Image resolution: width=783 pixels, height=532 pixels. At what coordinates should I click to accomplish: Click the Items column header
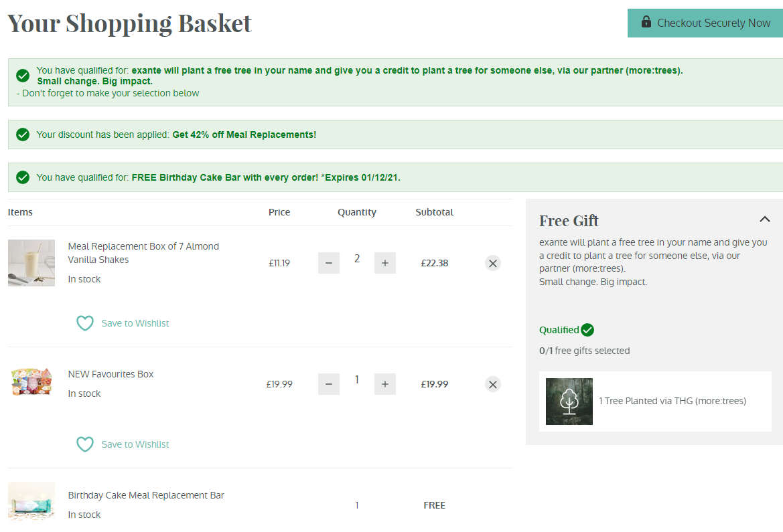coord(20,212)
